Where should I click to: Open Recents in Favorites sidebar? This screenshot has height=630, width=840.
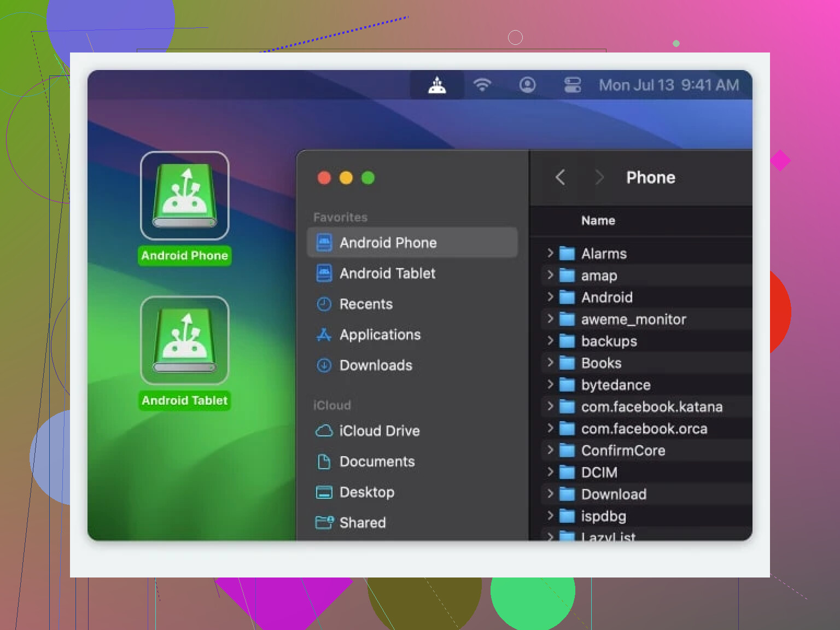pos(366,304)
